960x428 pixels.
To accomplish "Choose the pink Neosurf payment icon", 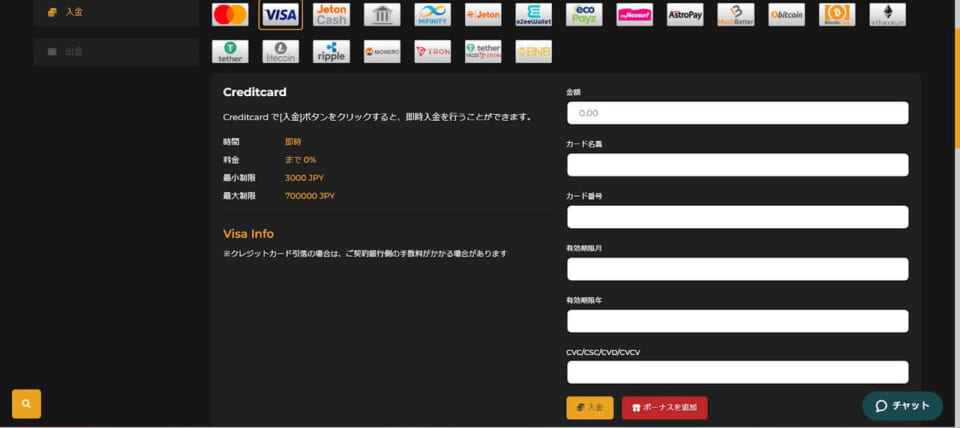I will pos(635,15).
